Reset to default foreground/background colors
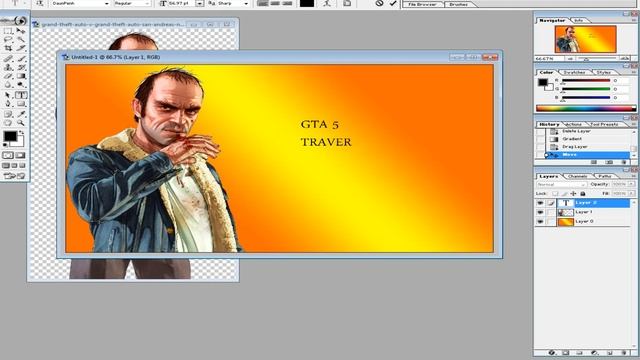 click(x=5, y=145)
